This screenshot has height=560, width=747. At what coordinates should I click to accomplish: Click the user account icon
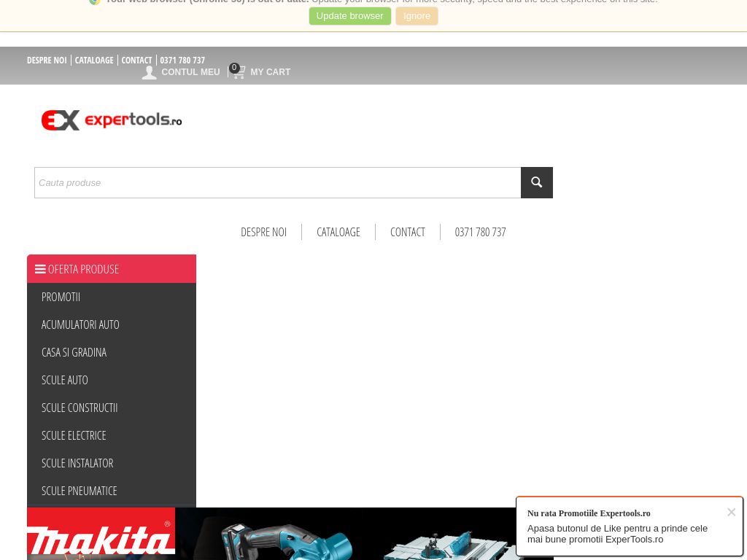coord(150,72)
